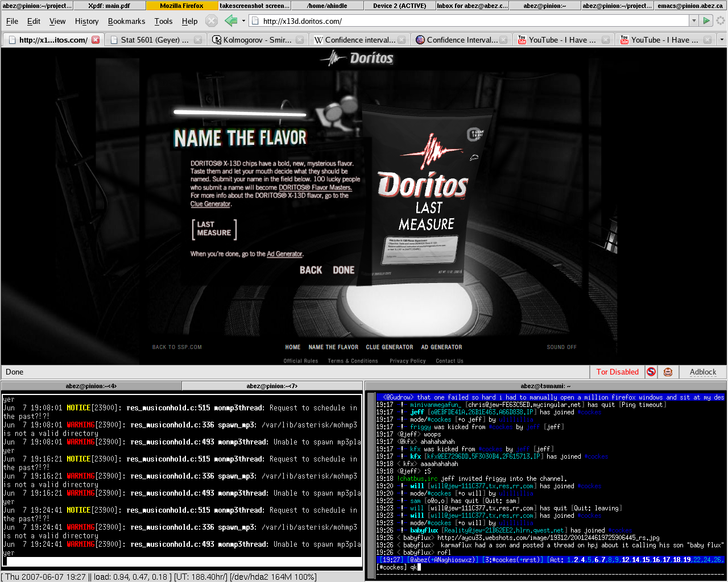Viewport: 728px width, 582px height.
Task: Select the abez@pinion:~<7> terminal tab
Action: point(272,386)
